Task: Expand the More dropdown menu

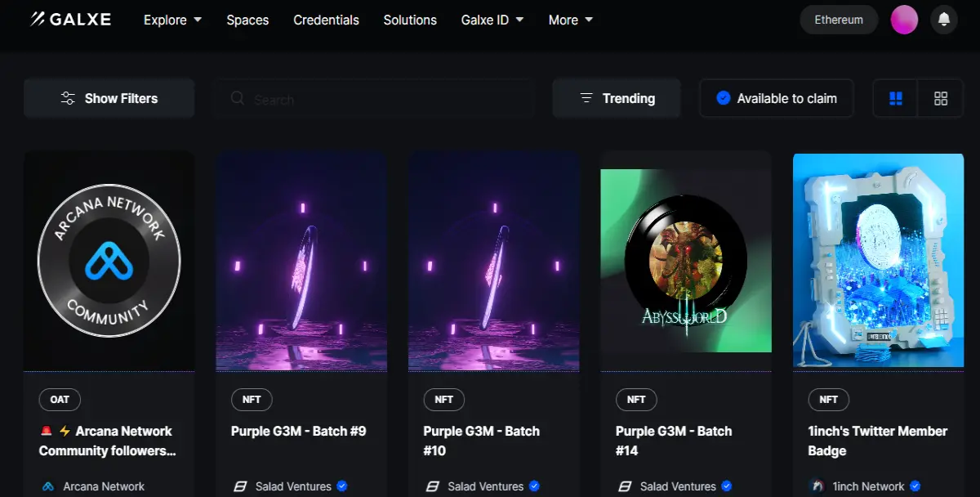Action: (x=571, y=20)
